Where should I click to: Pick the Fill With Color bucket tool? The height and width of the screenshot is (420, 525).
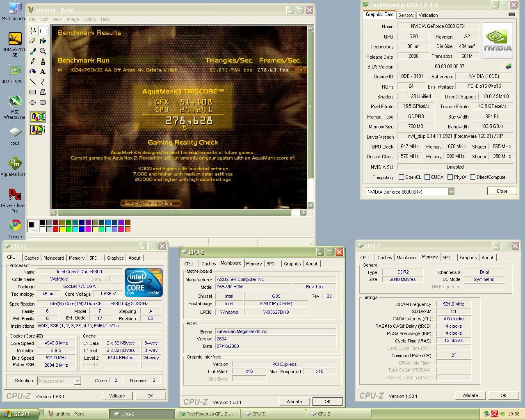(x=43, y=41)
